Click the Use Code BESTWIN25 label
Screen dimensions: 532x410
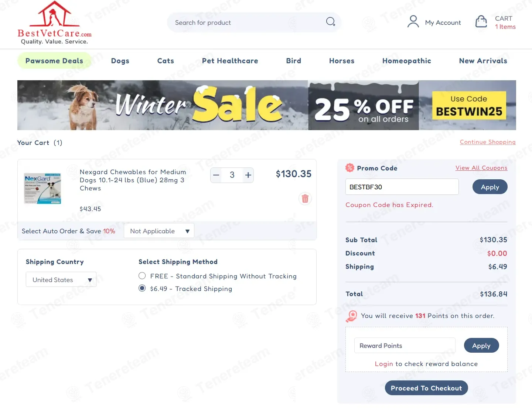tap(469, 106)
